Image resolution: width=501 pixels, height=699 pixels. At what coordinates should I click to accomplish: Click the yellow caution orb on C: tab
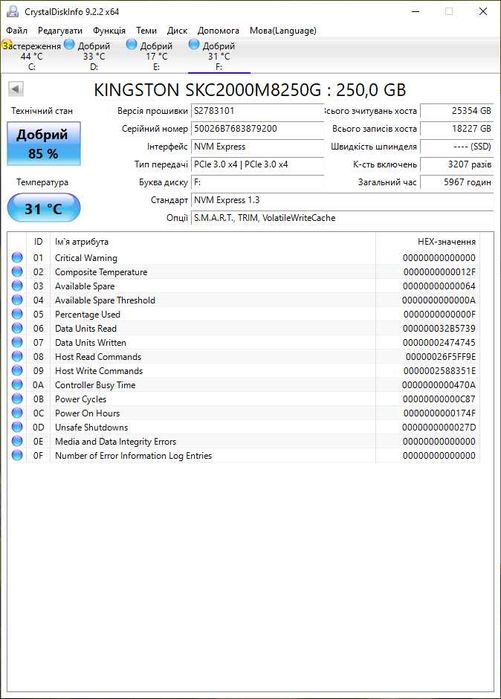pyautogui.click(x=7, y=45)
